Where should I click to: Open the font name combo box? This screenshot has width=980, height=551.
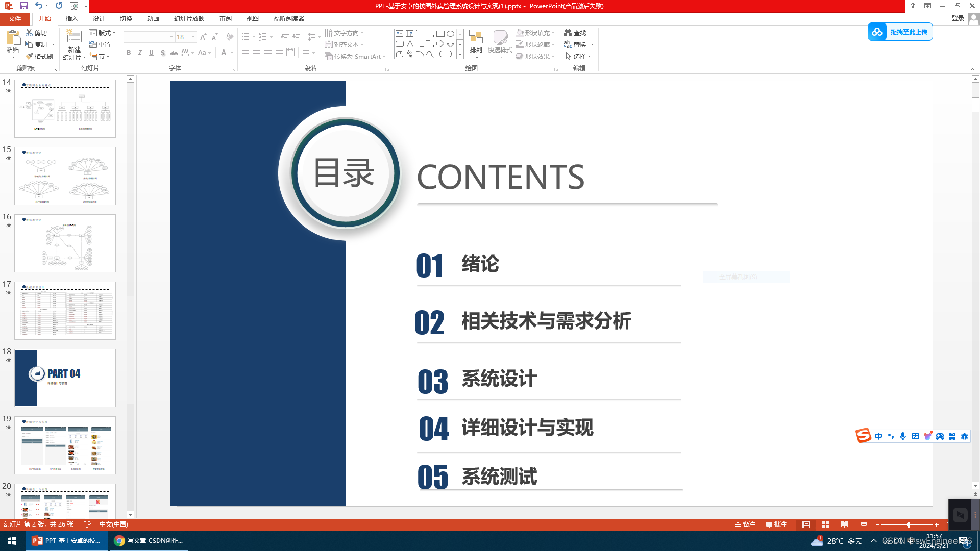point(149,37)
